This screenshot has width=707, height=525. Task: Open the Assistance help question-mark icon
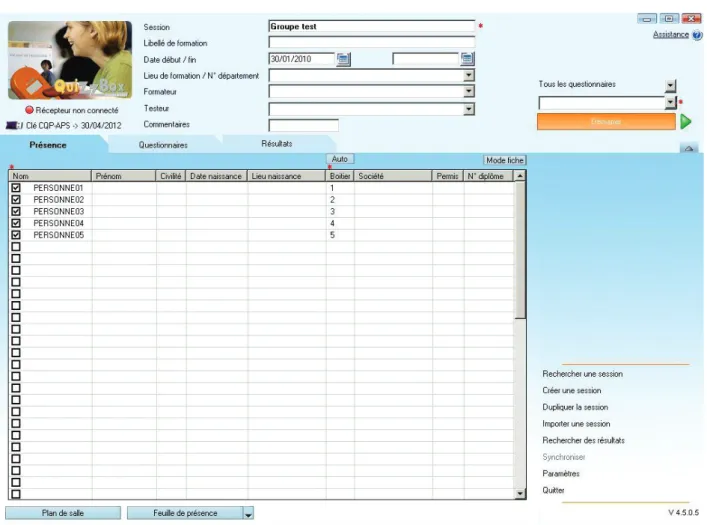point(697,35)
